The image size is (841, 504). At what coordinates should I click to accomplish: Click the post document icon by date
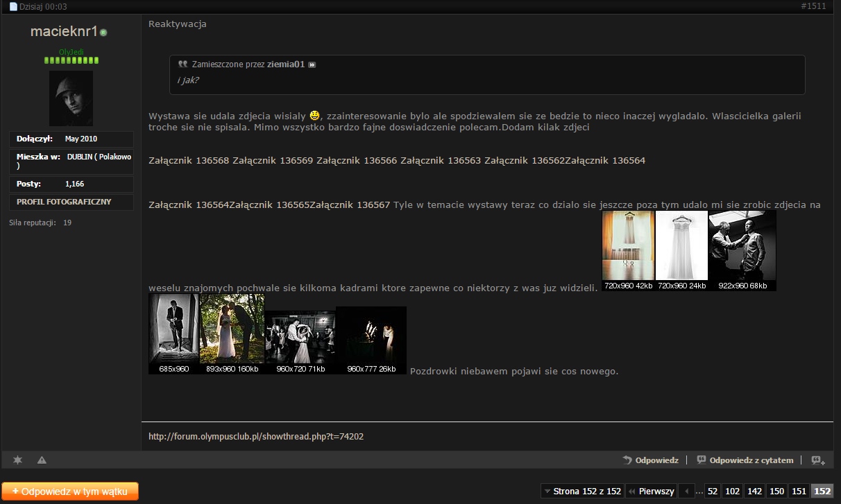[x=12, y=7]
